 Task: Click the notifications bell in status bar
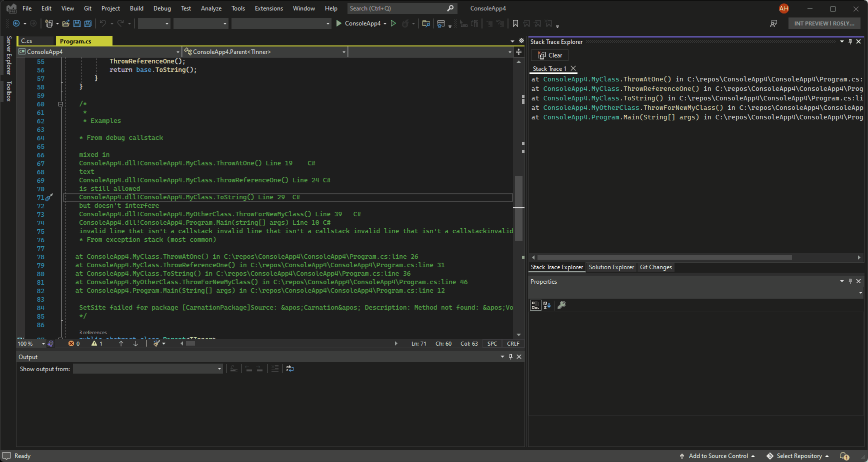(x=844, y=456)
